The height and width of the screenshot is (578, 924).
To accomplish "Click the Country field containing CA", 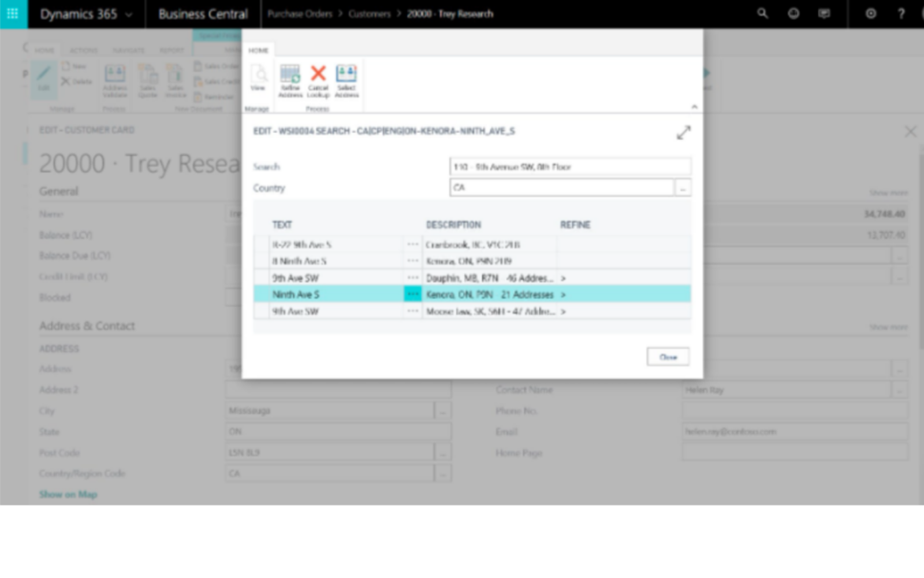I will tap(561, 187).
